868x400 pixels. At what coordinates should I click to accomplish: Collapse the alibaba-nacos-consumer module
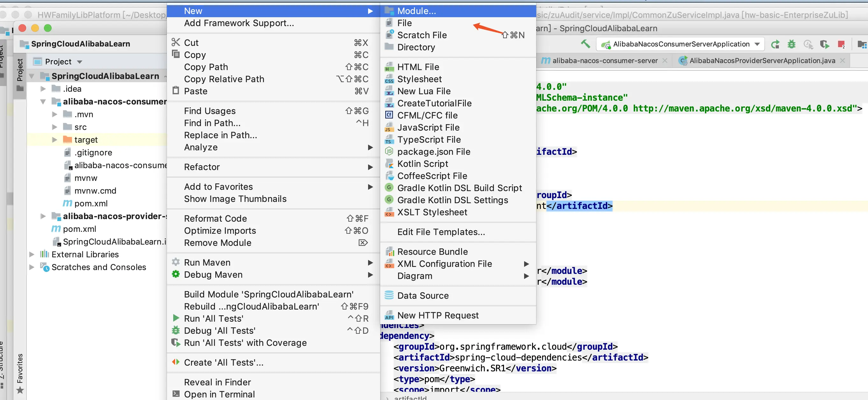(x=43, y=101)
